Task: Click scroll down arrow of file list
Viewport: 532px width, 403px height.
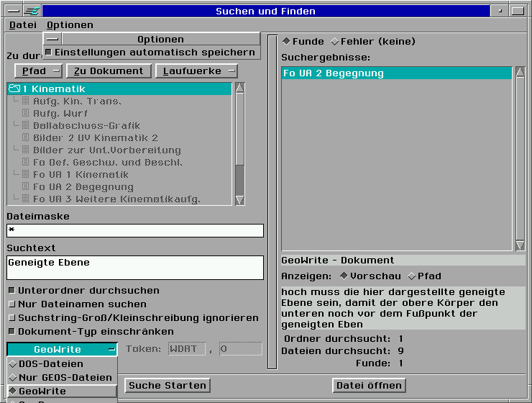Action: 240,199
